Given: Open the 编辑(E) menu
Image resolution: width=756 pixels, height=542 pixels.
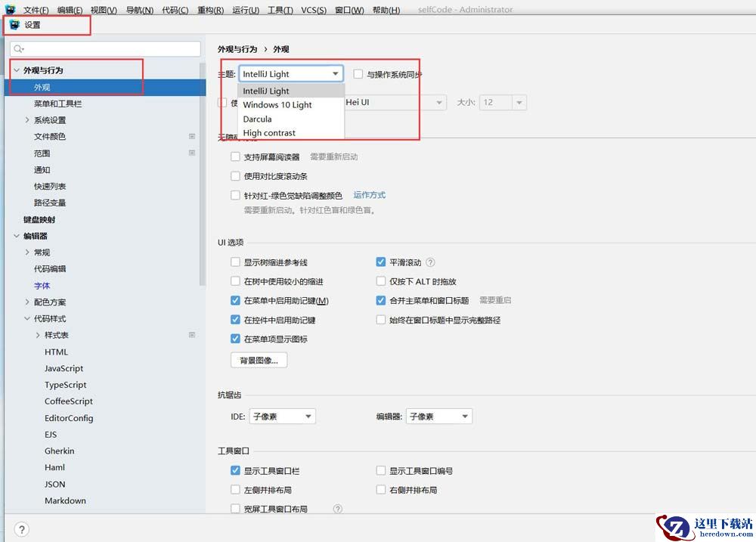Looking at the screenshot, I should 70,10.
